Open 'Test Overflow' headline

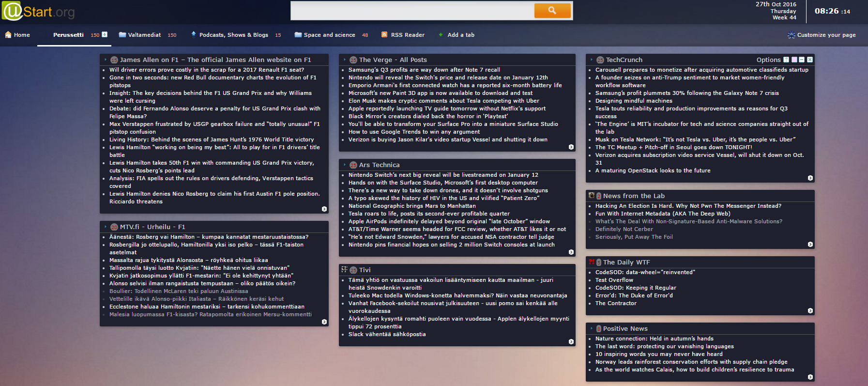tap(614, 280)
